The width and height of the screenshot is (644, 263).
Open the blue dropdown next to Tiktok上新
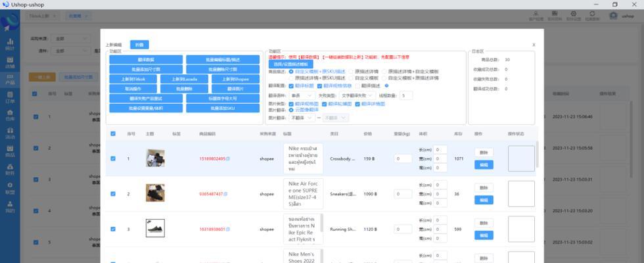78,16
